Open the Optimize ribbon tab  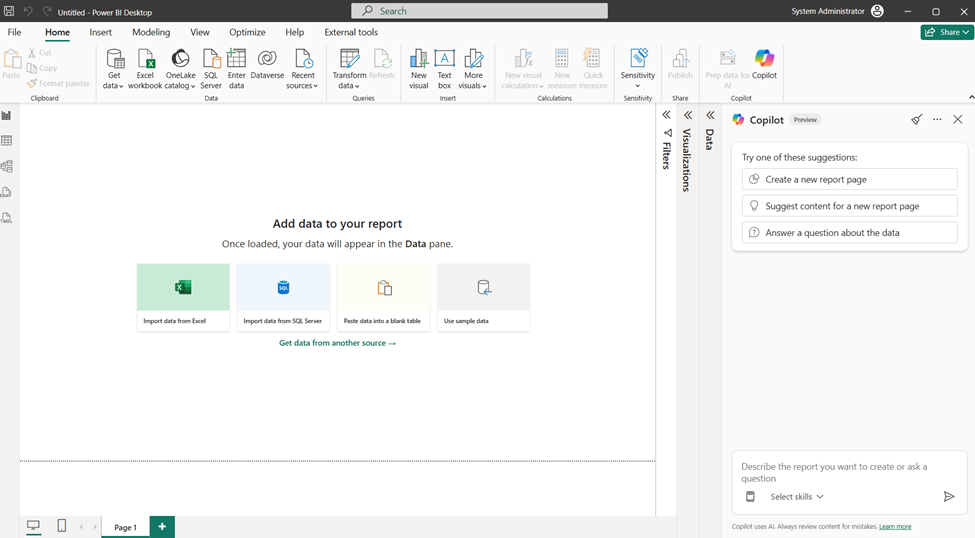tap(247, 32)
